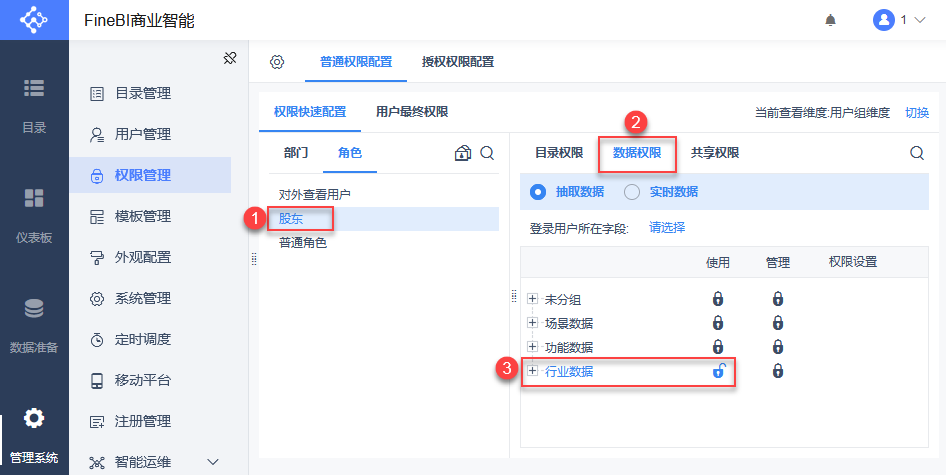The height and width of the screenshot is (475, 946).
Task: Click the pin icon in sidebar
Action: pos(230,59)
